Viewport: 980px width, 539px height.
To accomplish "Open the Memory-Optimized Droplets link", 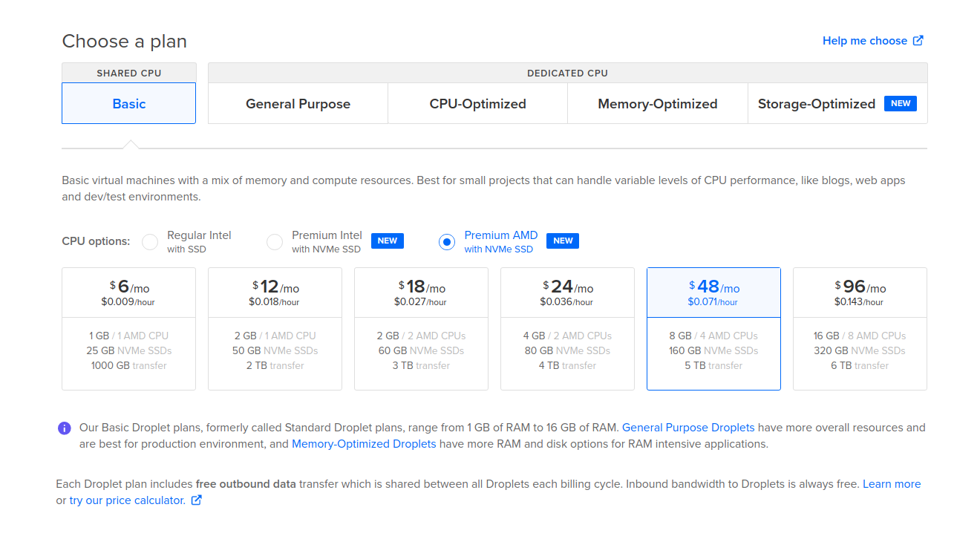I will (x=364, y=444).
